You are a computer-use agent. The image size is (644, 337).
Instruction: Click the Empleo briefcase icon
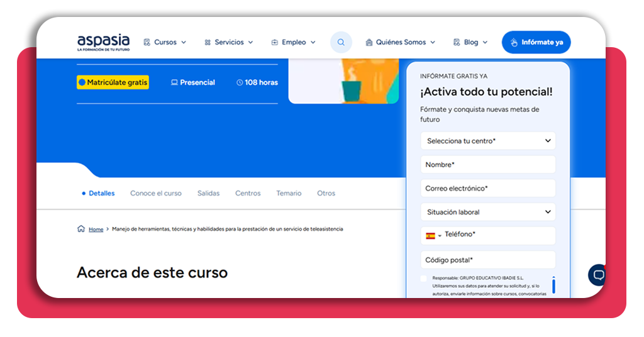pyautogui.click(x=274, y=42)
